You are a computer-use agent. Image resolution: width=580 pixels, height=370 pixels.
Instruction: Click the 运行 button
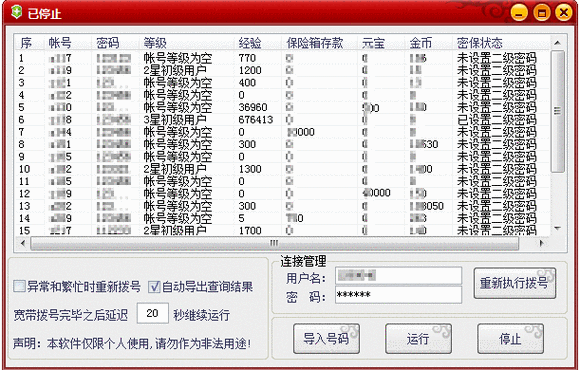(418, 339)
